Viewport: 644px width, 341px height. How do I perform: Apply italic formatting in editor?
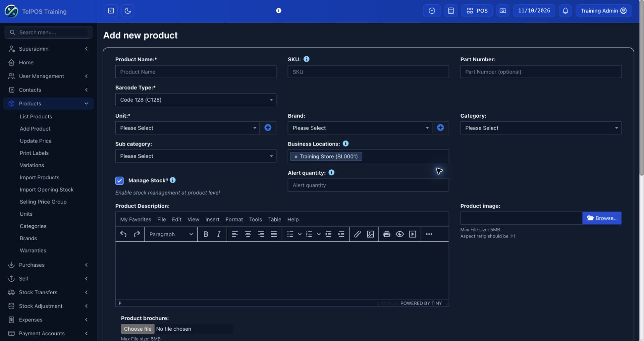pyautogui.click(x=219, y=234)
